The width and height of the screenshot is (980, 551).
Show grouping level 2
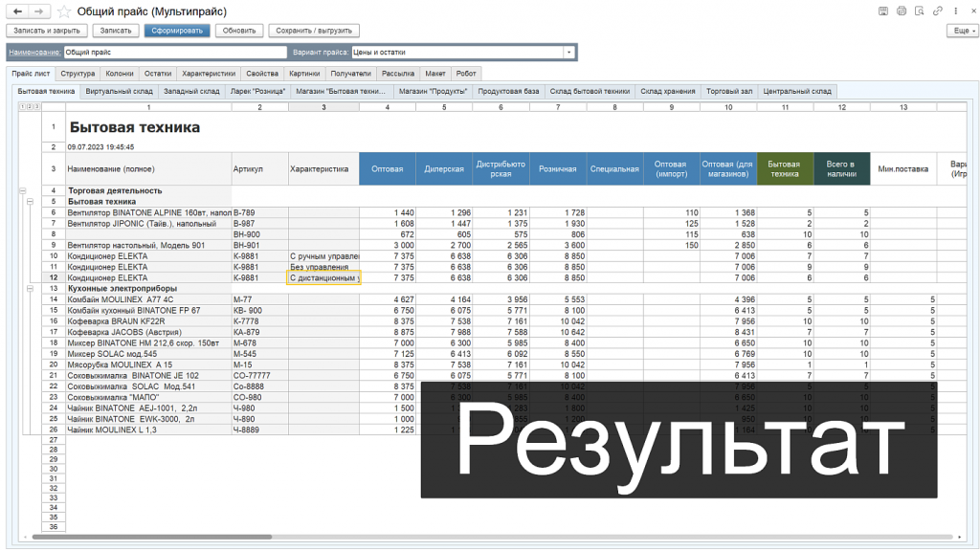(x=30, y=107)
